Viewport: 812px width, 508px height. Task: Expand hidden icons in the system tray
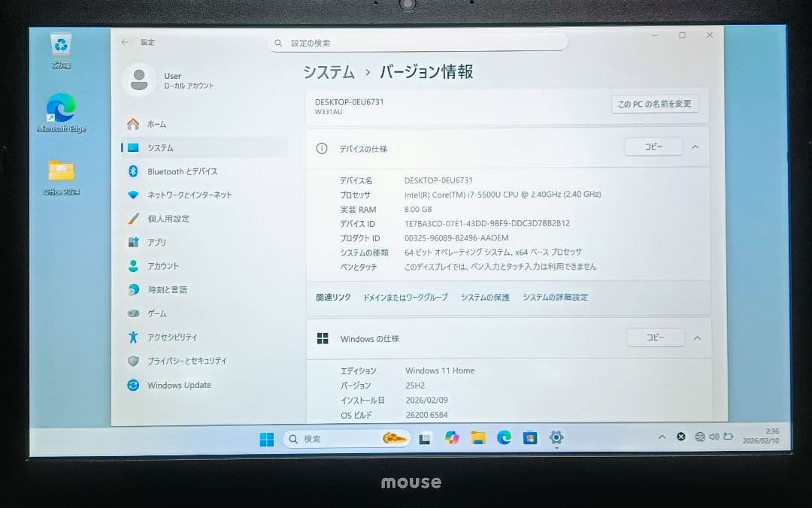(x=662, y=437)
